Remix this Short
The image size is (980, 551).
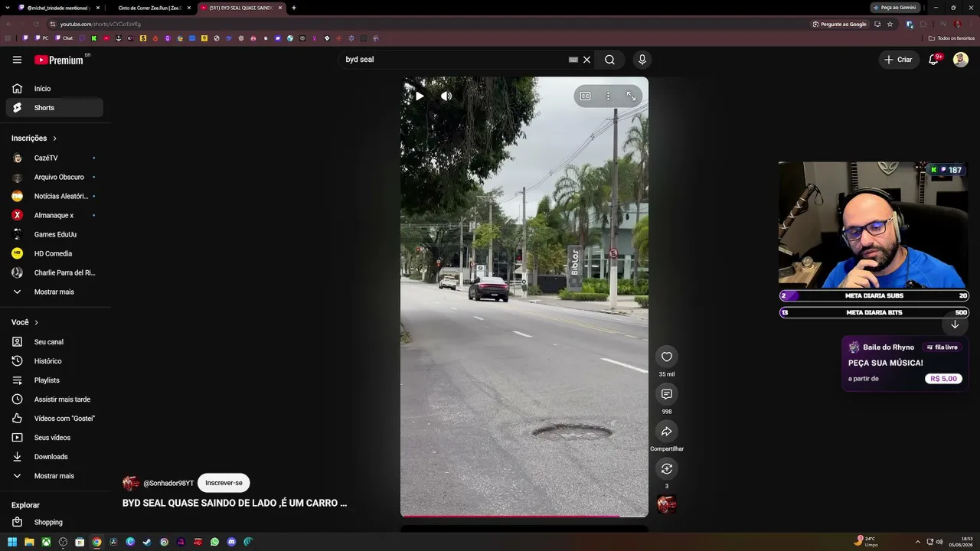667,468
